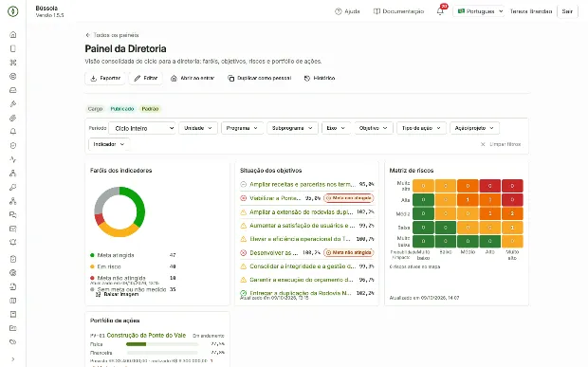Click the sidebar bell icon
588x367 pixels.
point(12,132)
